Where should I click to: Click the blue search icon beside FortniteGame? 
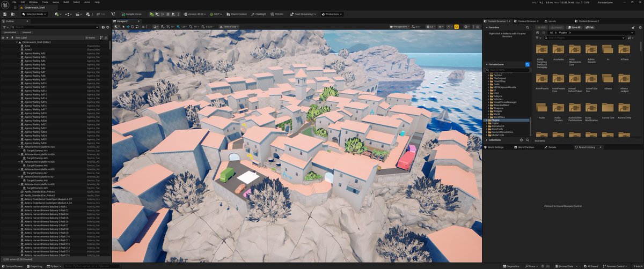[527, 64]
